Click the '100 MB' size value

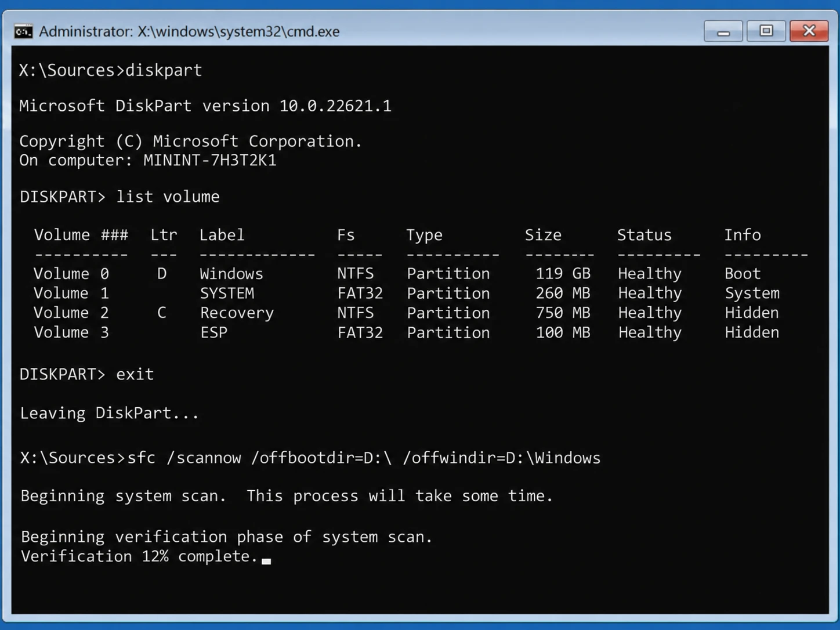coord(563,332)
